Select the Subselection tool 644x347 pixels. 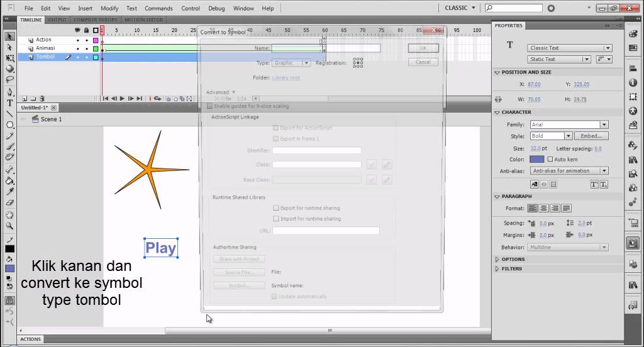coord(9,47)
